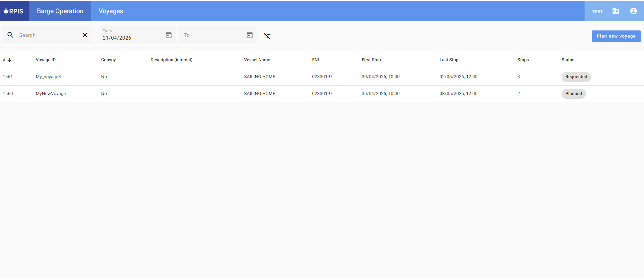Open the Barge Operation tab
This screenshot has height=278, width=644.
click(60, 11)
